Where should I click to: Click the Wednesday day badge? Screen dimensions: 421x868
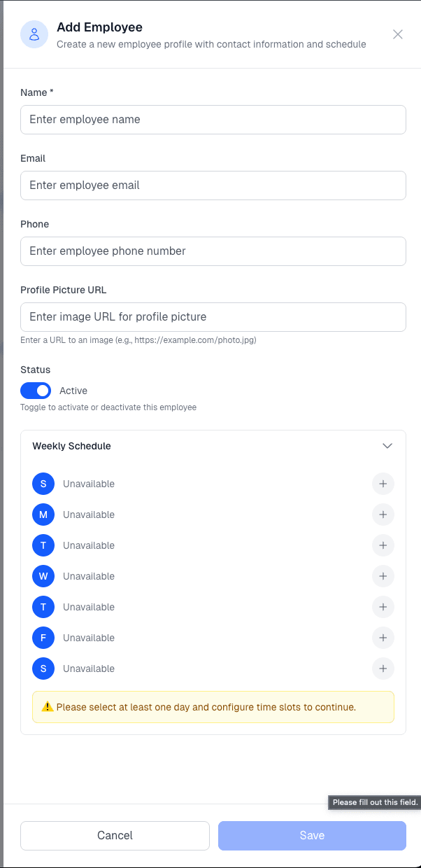[43, 576]
